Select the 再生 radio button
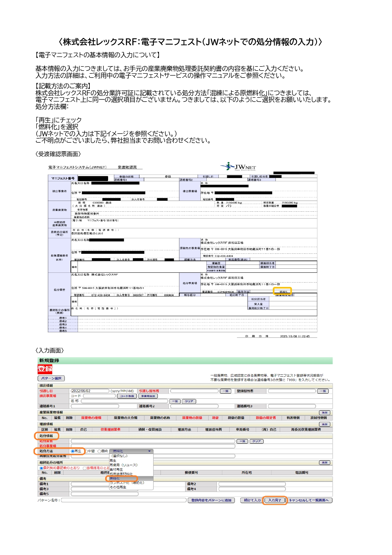 [73, 451]
